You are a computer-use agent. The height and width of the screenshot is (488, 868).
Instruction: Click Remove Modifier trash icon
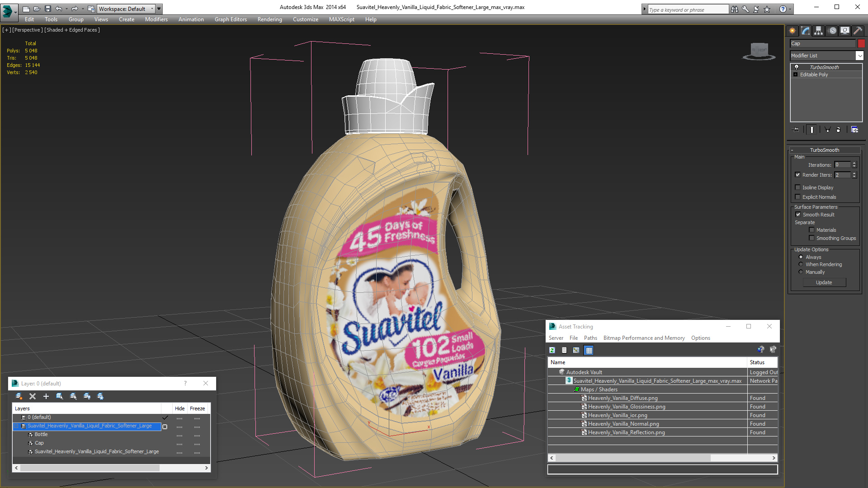[x=839, y=130]
